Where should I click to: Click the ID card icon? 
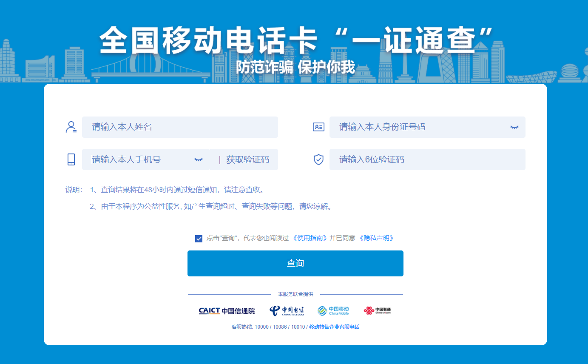[318, 127]
